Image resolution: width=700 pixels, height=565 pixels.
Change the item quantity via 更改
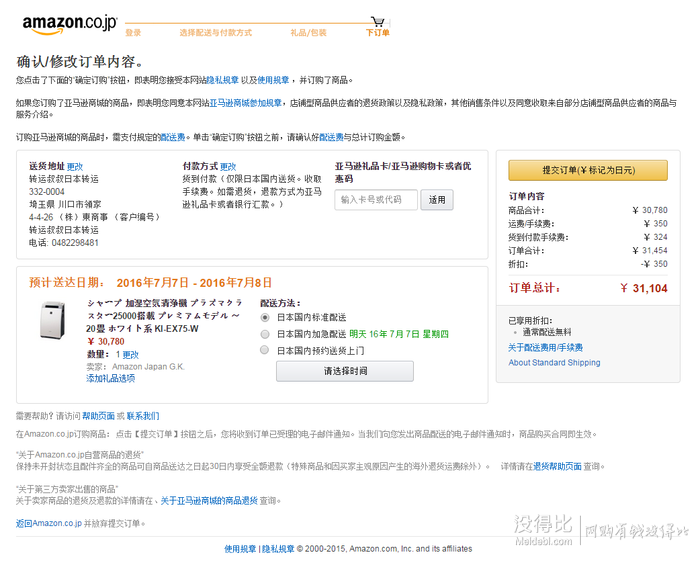[130, 355]
